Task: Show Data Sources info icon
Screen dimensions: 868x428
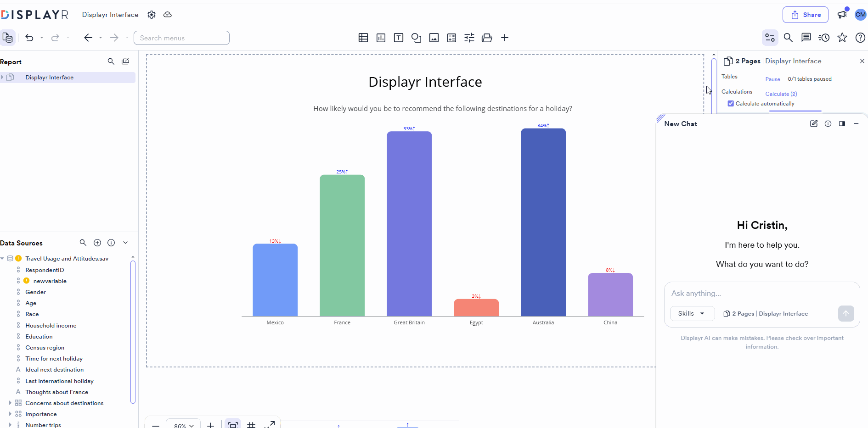Action: 111,243
